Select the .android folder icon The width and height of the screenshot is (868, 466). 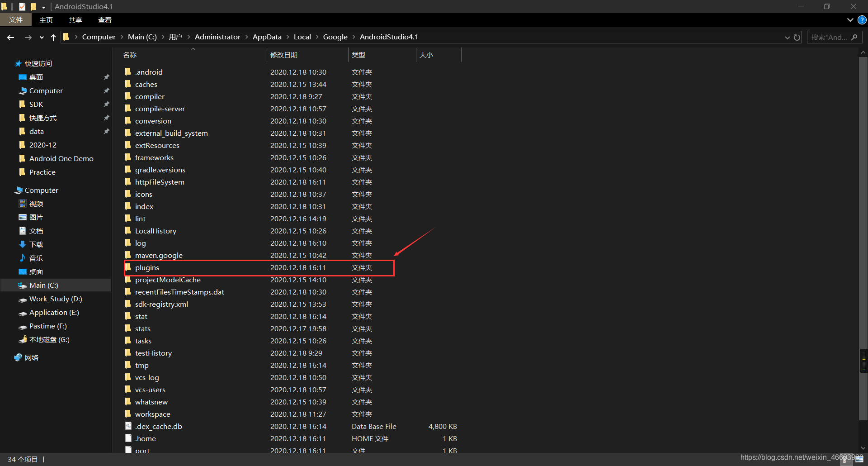coord(128,71)
